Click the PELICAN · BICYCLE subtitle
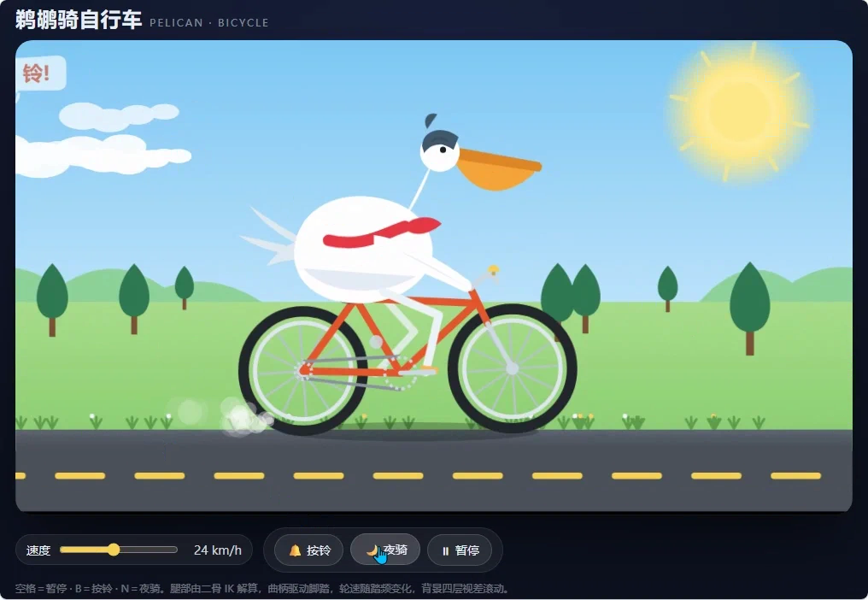 (x=209, y=23)
